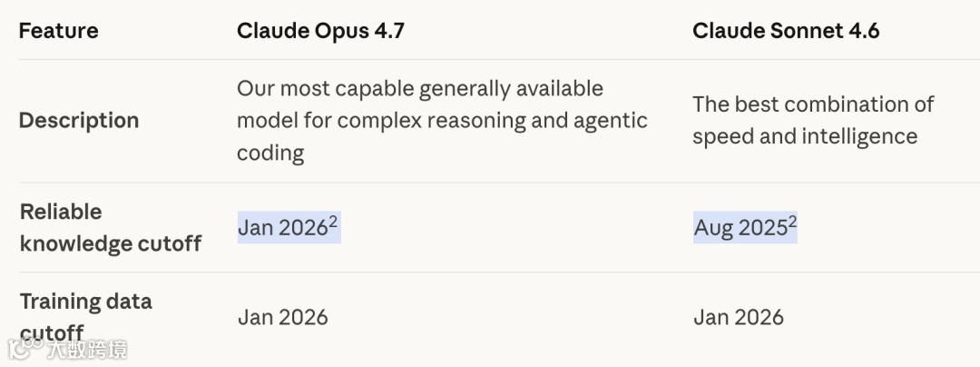Click the 大数跨境 watermark text

[87, 349]
